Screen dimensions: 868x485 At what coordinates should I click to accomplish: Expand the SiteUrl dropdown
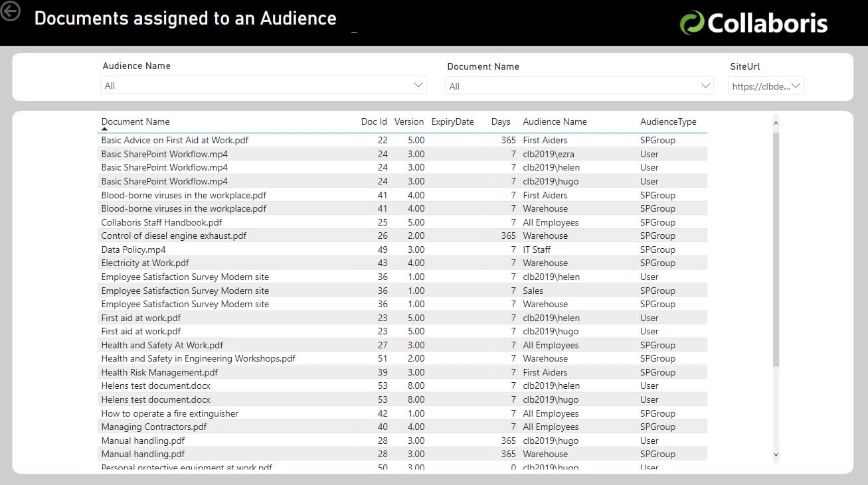pyautogui.click(x=794, y=85)
